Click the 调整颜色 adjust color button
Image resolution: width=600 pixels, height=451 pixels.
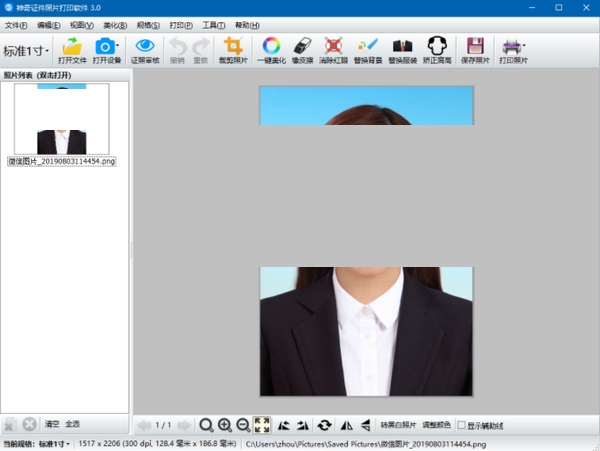[x=437, y=425]
